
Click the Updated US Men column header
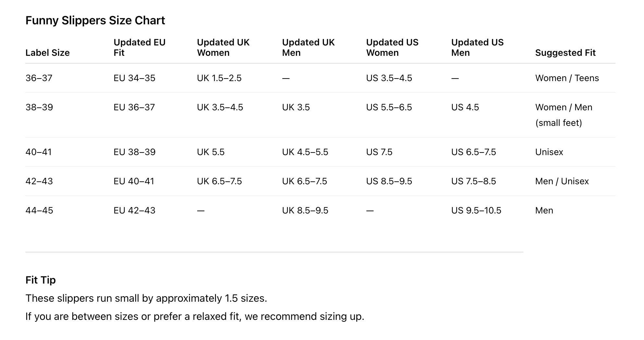coord(477,47)
